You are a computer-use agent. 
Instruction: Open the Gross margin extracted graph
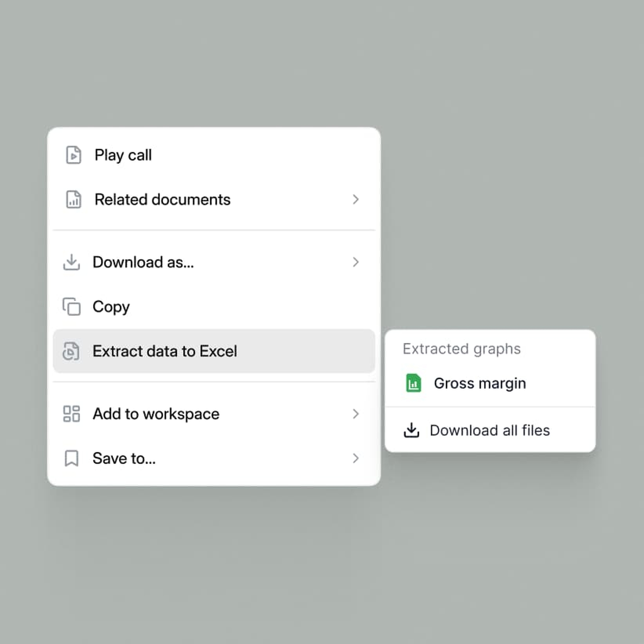(490, 383)
